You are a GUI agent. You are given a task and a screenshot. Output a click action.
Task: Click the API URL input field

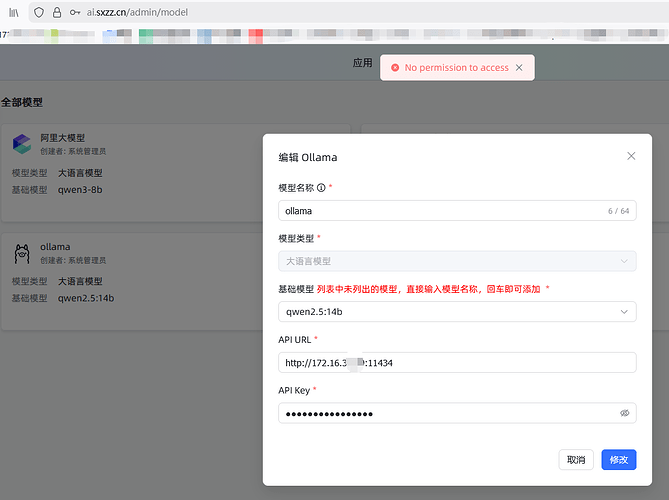coord(457,362)
